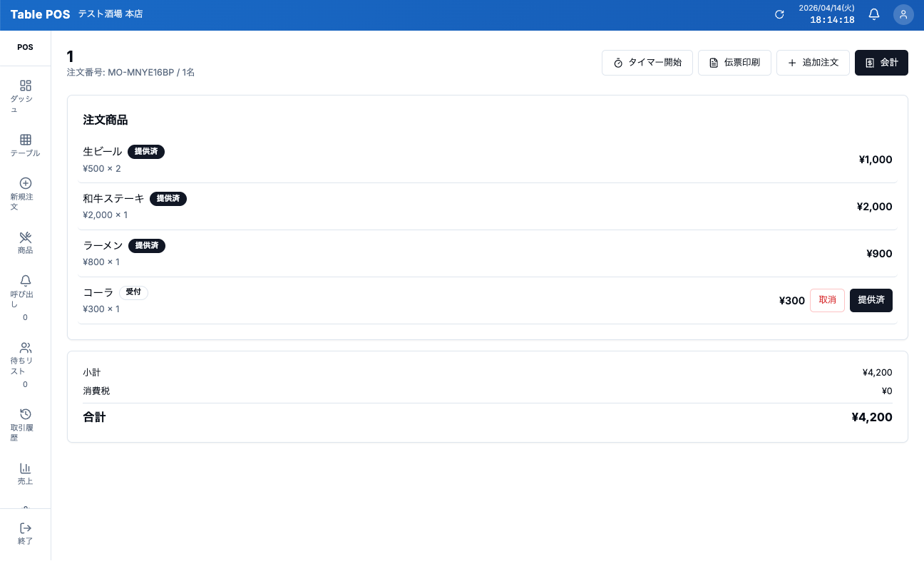
Task: Click the 注文商品 heading
Action: pos(106,120)
